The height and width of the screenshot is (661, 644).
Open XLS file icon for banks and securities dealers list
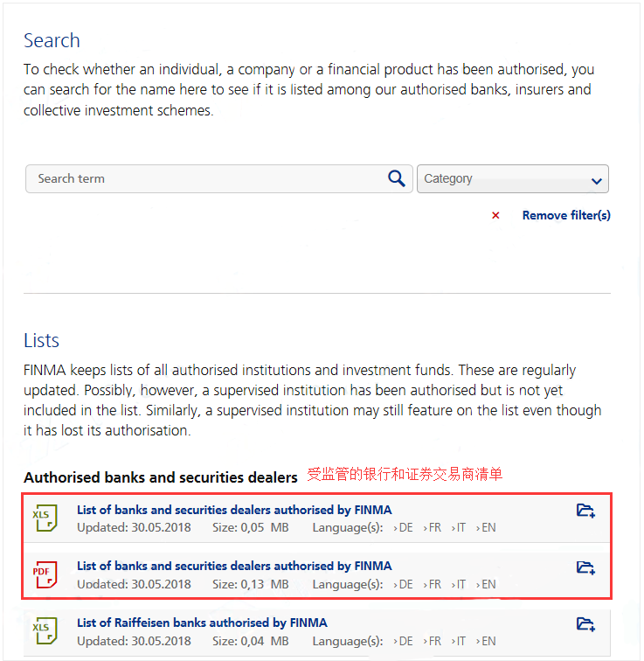(x=45, y=518)
